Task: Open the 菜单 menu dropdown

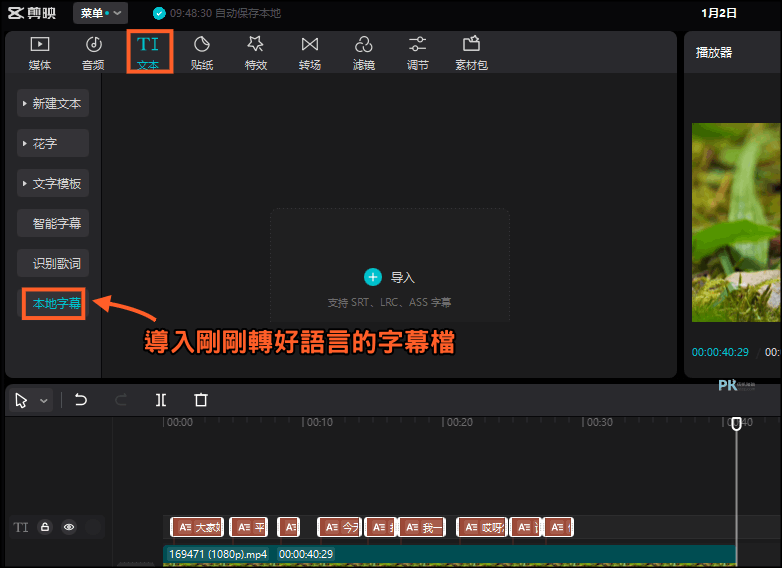Action: (x=100, y=13)
